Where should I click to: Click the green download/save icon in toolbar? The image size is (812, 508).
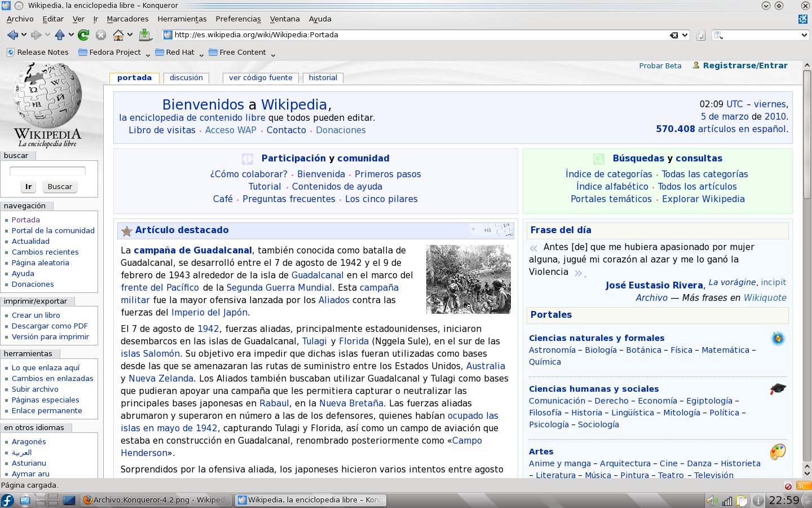(145, 35)
